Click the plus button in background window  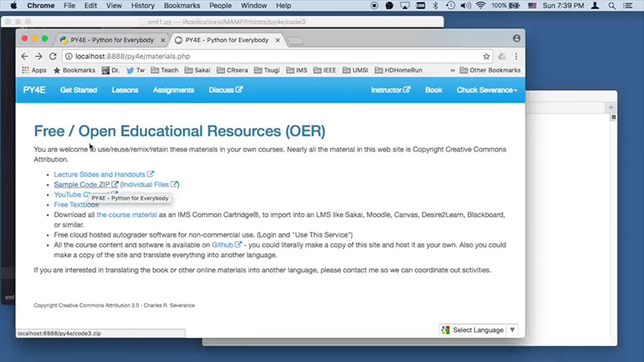[x=611, y=107]
